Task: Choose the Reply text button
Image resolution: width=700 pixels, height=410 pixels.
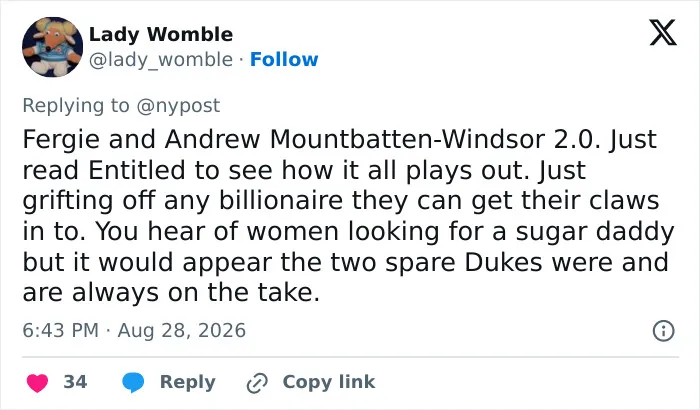Action: point(188,383)
